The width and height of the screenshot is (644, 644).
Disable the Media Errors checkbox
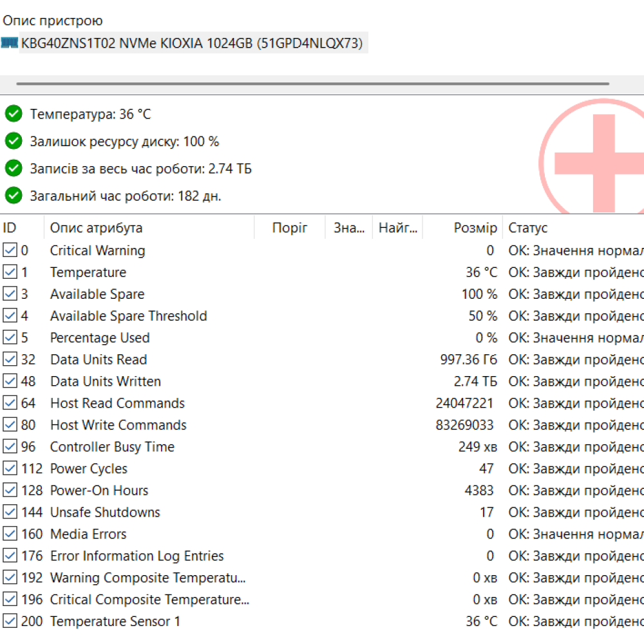(x=10, y=534)
